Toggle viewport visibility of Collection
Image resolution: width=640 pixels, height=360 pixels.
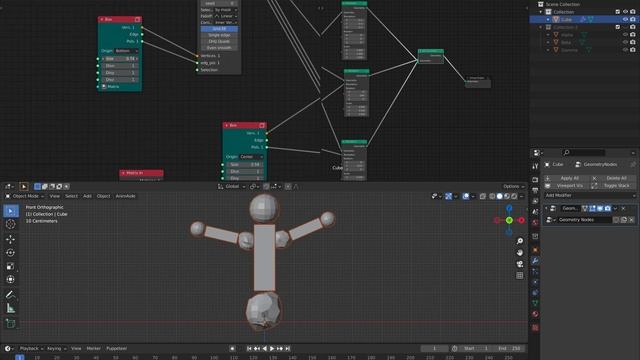click(x=625, y=12)
